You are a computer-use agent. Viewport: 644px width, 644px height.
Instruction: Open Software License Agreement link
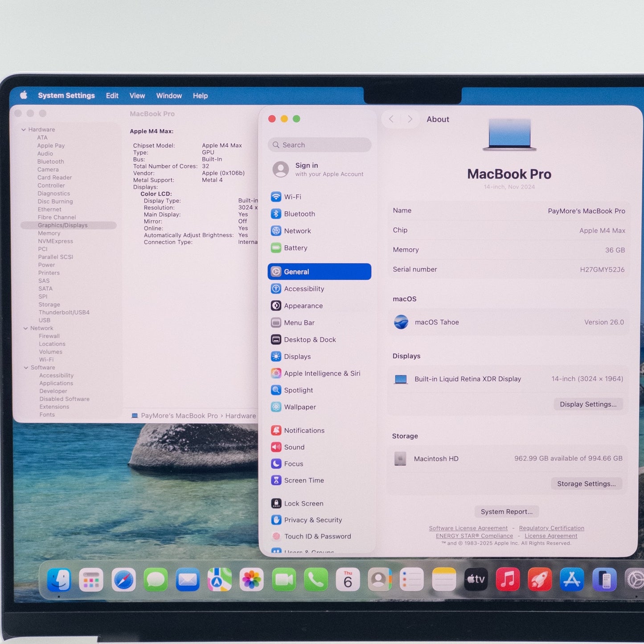(468, 528)
